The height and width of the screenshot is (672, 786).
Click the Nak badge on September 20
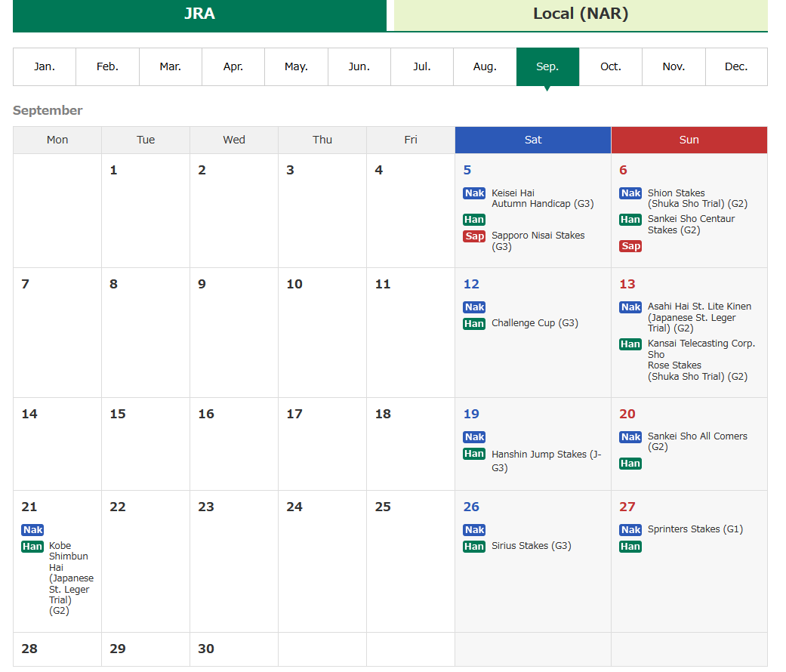630,437
